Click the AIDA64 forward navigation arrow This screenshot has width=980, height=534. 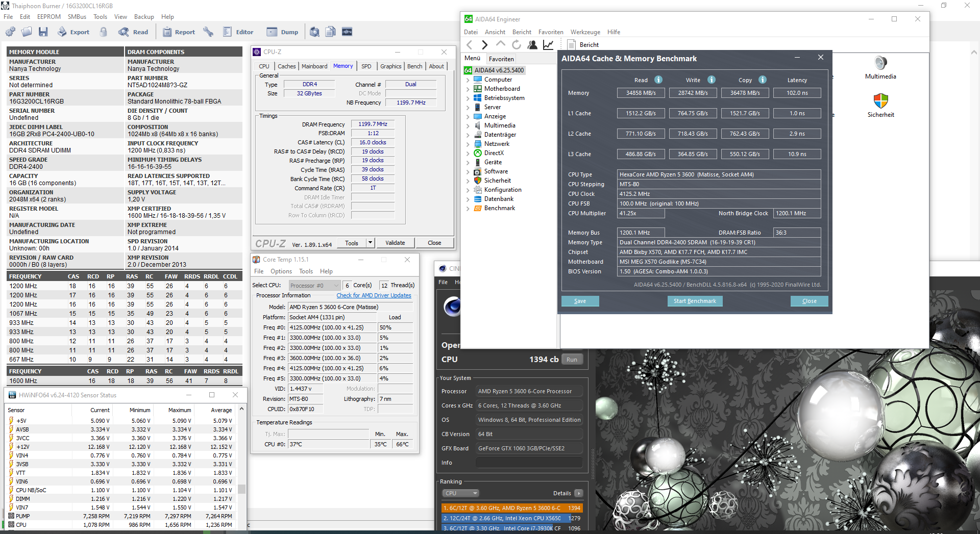click(484, 45)
